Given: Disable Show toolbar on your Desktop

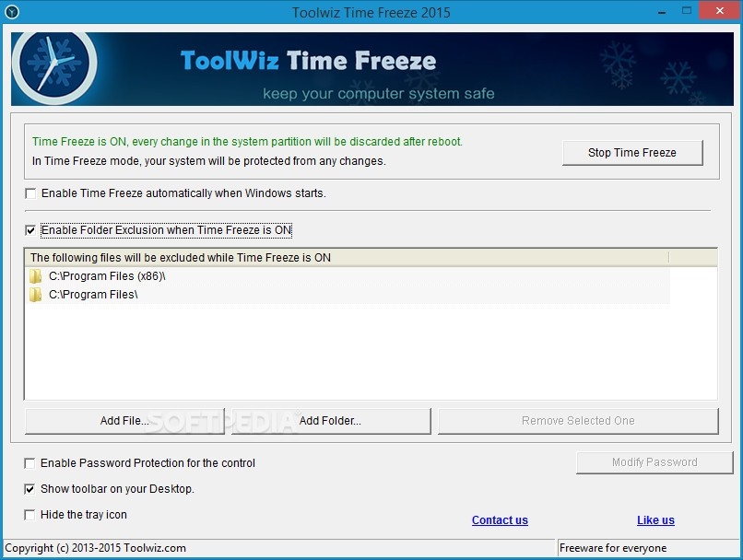Looking at the screenshot, I should click(x=29, y=489).
